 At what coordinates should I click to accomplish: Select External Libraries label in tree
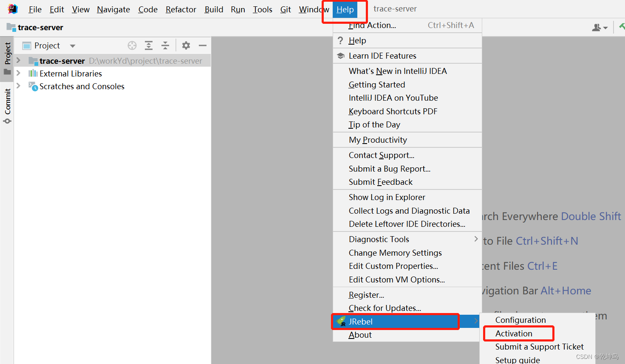(x=71, y=73)
